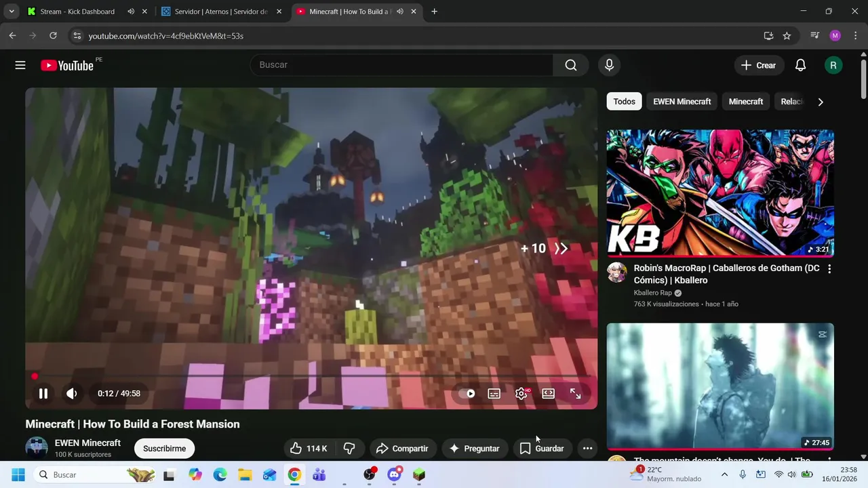Click Kballero Rap channel avatar
868x488 pixels.
tap(616, 272)
